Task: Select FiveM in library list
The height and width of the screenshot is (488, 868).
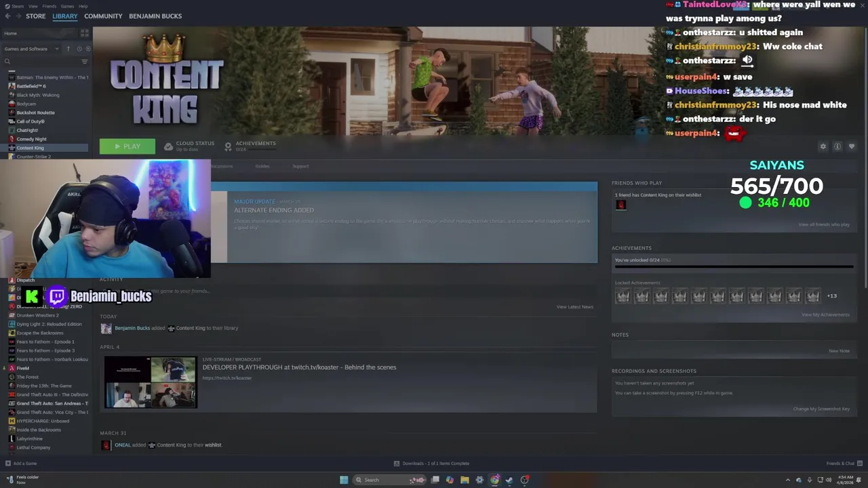Action: (22, 368)
